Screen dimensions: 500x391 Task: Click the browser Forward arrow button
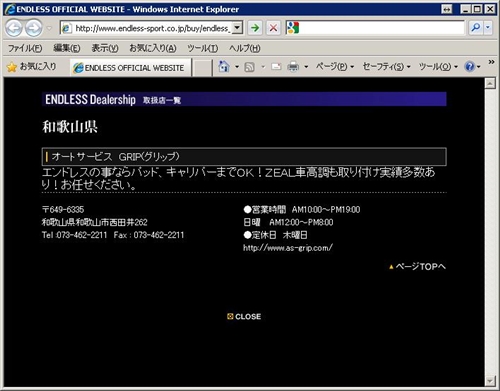34,28
